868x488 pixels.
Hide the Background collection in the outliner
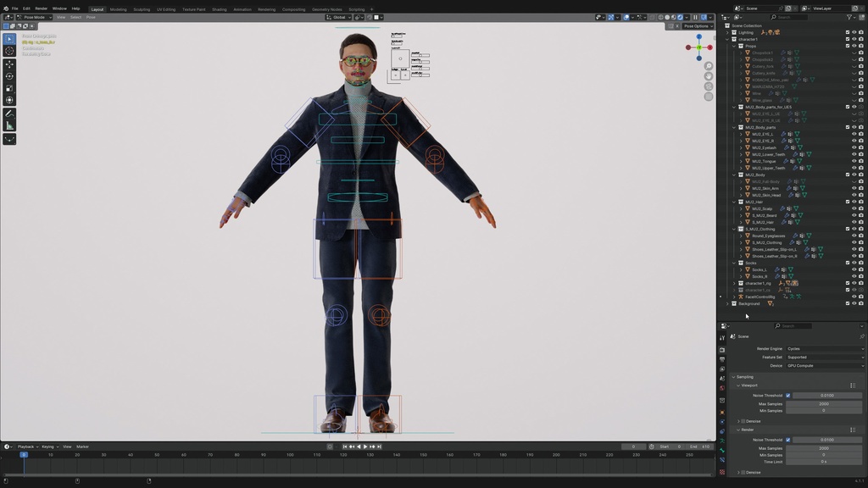854,303
